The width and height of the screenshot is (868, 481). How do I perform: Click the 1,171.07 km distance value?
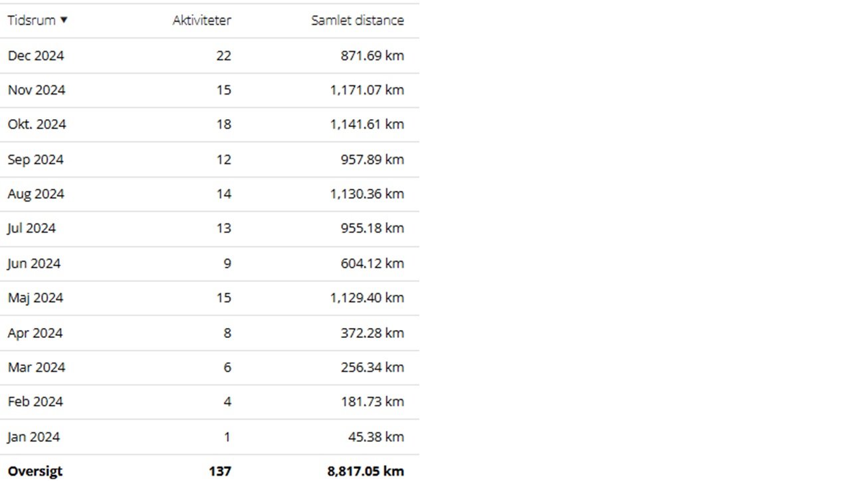[x=367, y=90]
